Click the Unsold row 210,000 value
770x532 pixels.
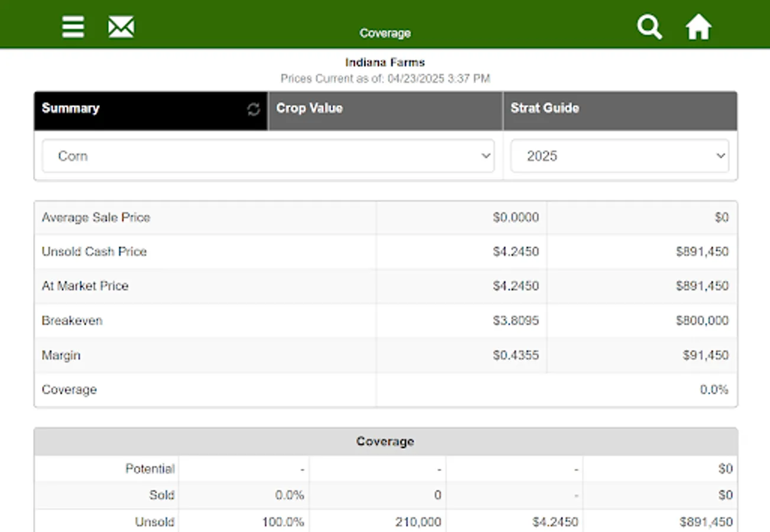click(x=418, y=522)
